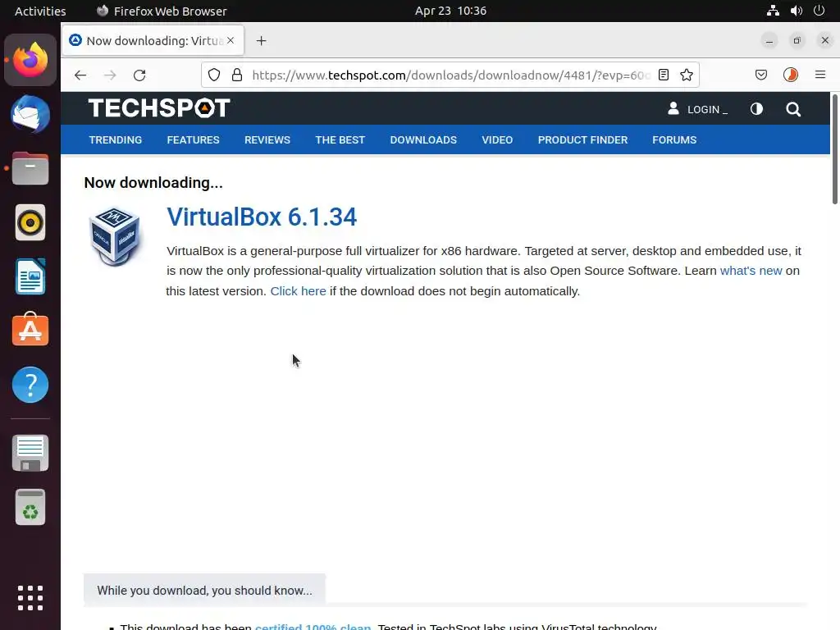Open the Firefox Web Browser app menu
This screenshot has height=630, width=840.
click(x=162, y=11)
